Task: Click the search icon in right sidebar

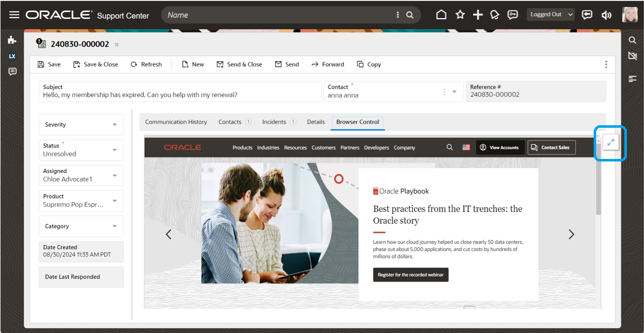Action: 633,40
